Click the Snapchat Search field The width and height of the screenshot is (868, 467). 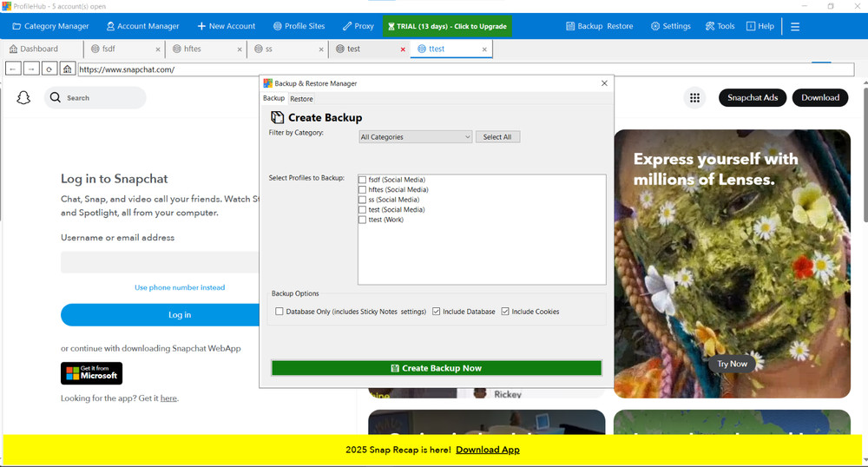click(x=95, y=98)
